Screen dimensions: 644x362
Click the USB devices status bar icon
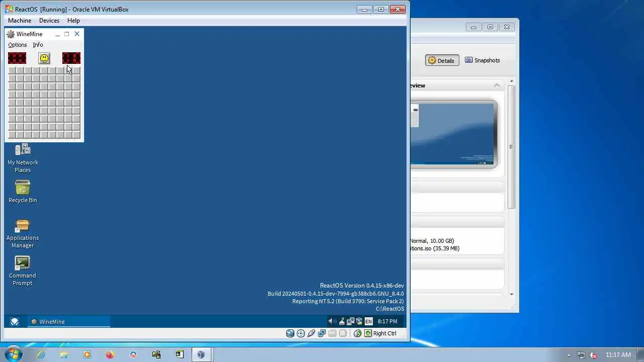[x=311, y=333]
